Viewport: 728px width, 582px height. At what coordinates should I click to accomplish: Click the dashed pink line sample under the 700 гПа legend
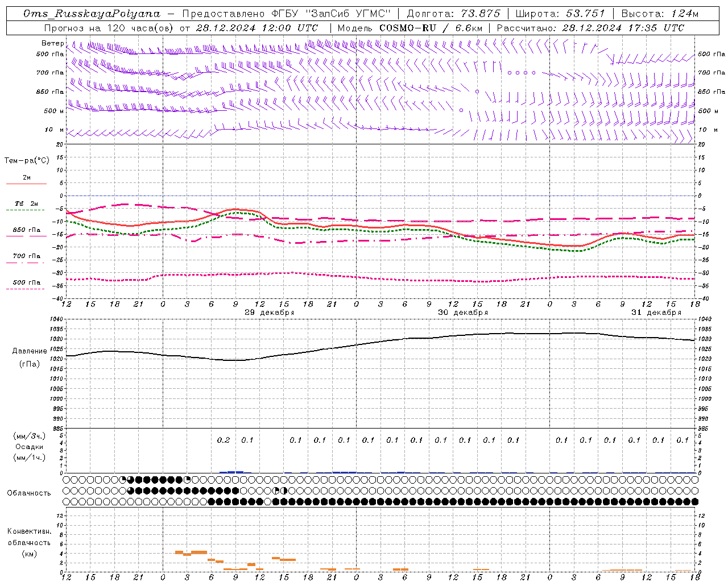[25, 263]
